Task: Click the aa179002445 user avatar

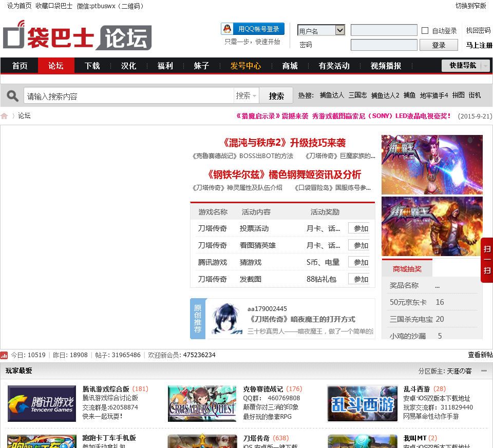Action: tap(226, 319)
